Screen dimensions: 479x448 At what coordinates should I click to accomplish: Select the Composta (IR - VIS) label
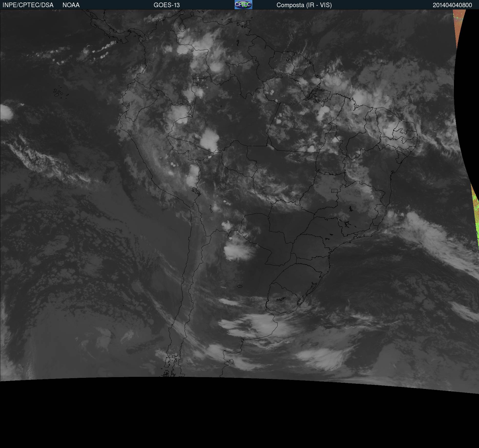pyautogui.click(x=304, y=5)
